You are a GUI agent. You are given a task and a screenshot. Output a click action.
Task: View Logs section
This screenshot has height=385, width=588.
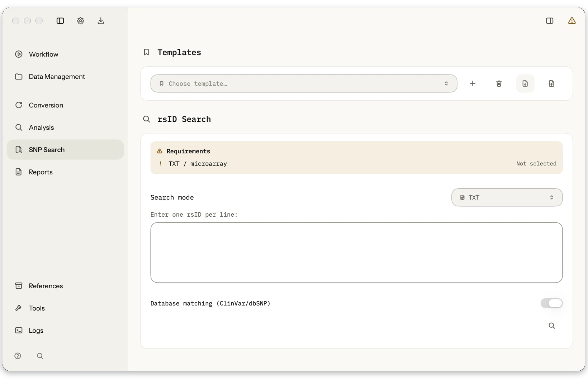pyautogui.click(x=65, y=330)
